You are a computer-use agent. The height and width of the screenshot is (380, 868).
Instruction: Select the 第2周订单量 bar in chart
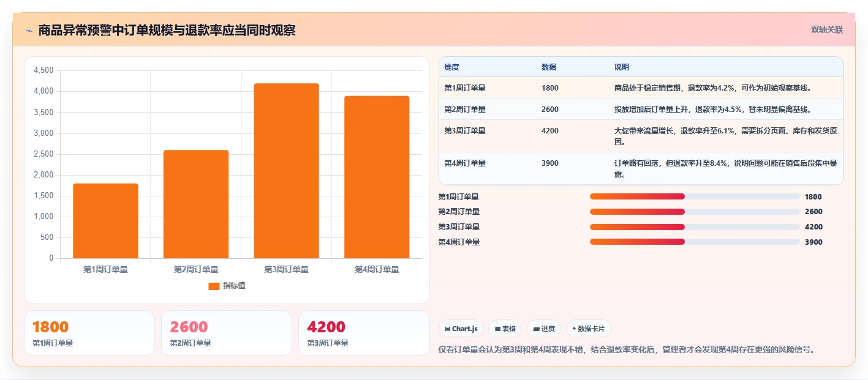coord(196,204)
